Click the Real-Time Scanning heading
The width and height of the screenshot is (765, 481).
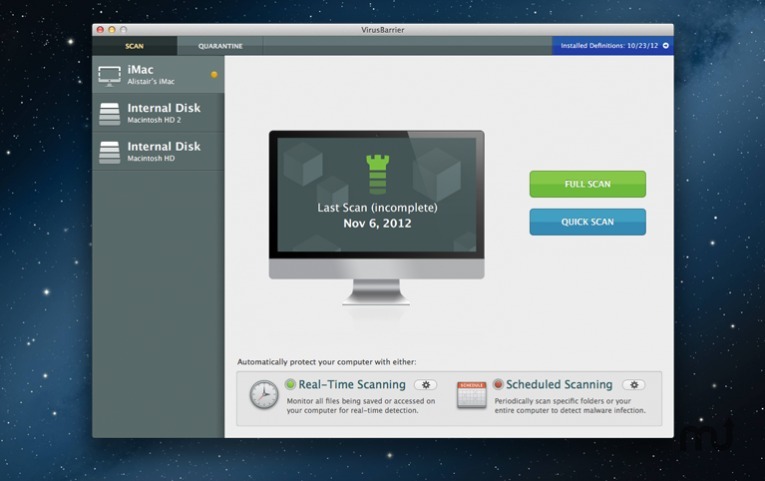352,384
